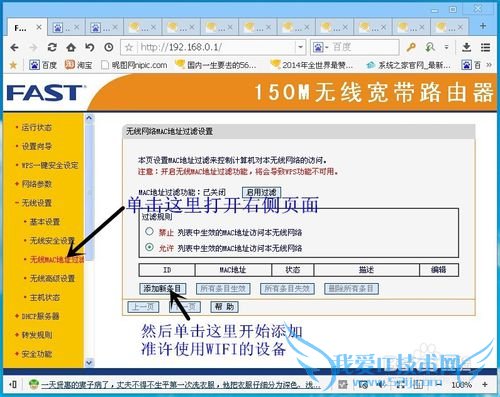Viewport: 500px width, 397px height.
Task: Open the 系统之家官网_最新... bookmark
Action: pyautogui.click(x=408, y=65)
